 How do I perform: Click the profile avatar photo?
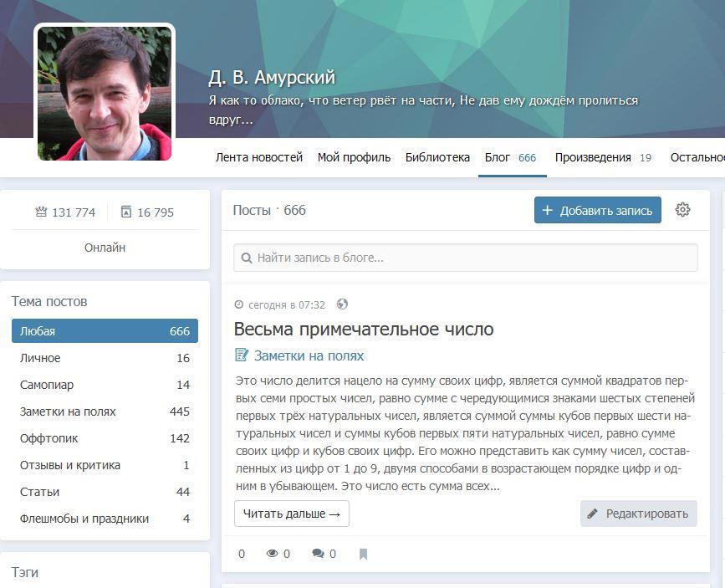pyautogui.click(x=105, y=92)
